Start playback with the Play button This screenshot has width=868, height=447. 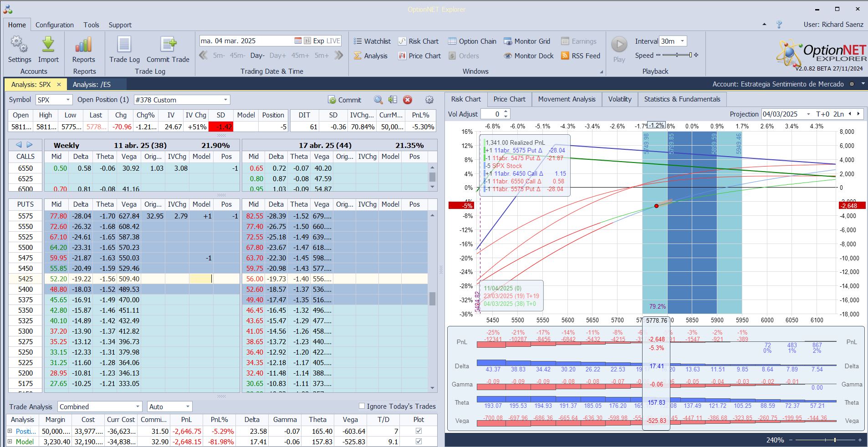[619, 49]
